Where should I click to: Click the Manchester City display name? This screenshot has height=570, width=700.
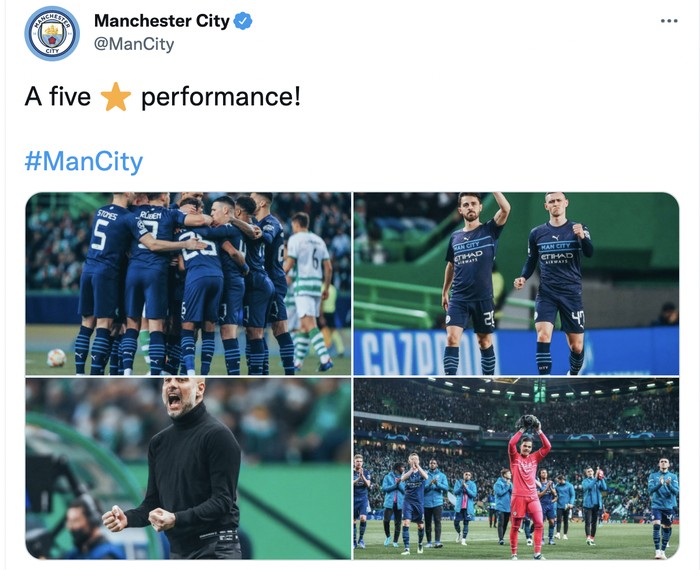[162, 21]
